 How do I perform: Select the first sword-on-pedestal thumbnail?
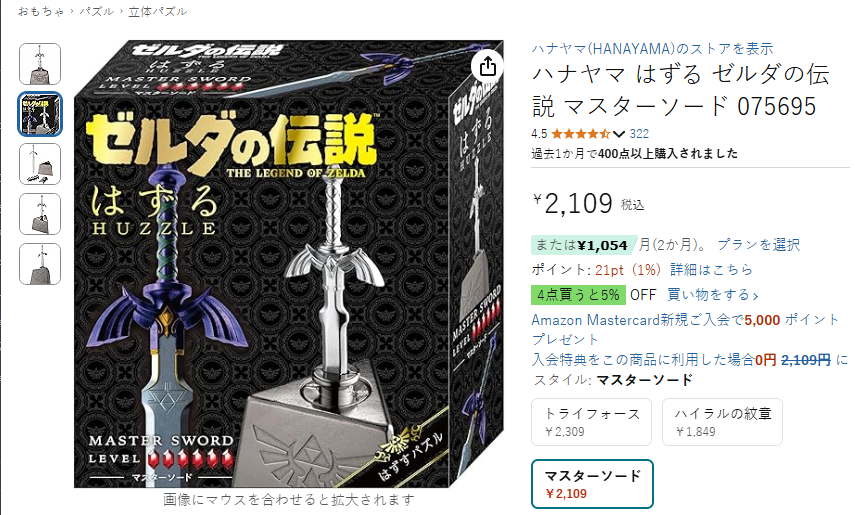click(x=40, y=64)
